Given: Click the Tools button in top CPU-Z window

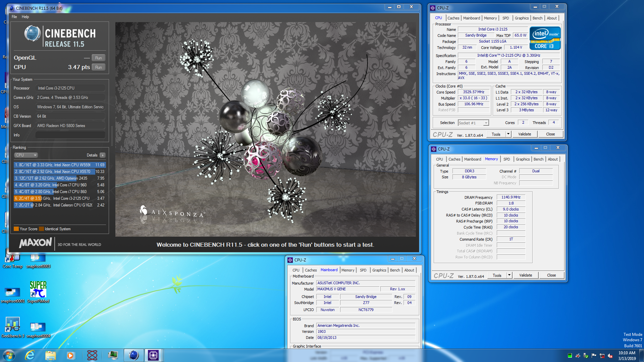Looking at the screenshot, I should 496,134.
